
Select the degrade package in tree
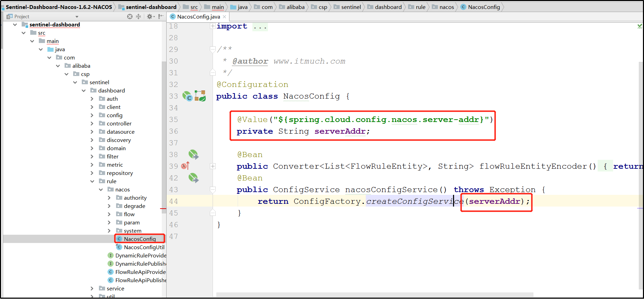pyautogui.click(x=134, y=206)
